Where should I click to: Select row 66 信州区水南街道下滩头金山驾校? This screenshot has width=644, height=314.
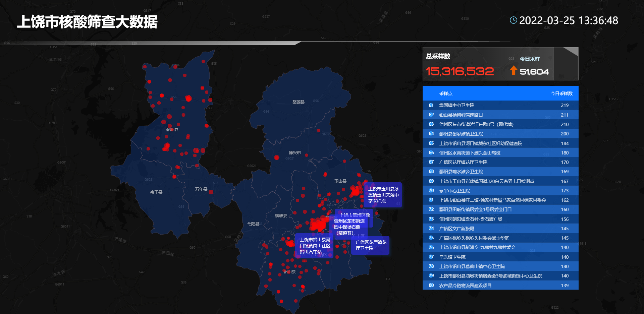pyautogui.click(x=500, y=153)
